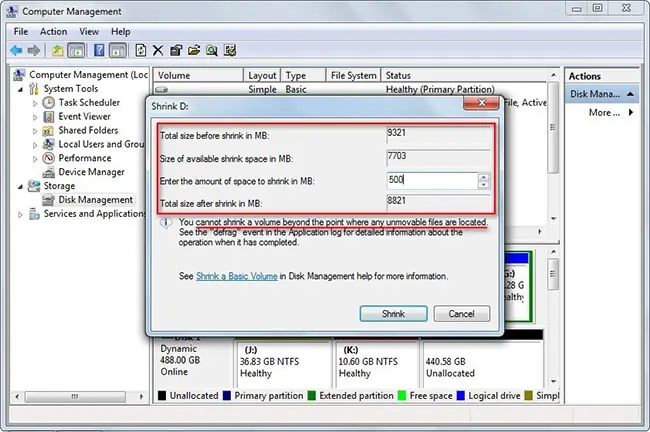Screen dimensions: 650x432
Task: Expand the Performance node
Action: [x=35, y=159]
